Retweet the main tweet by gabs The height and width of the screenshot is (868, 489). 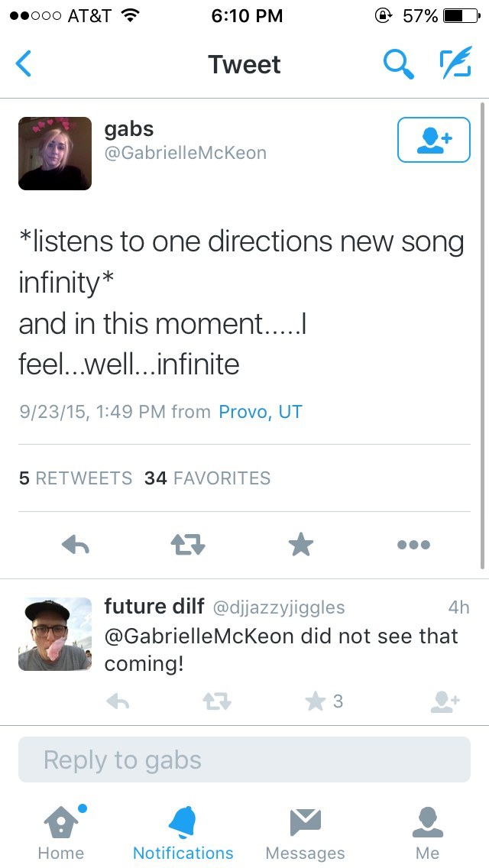click(188, 545)
